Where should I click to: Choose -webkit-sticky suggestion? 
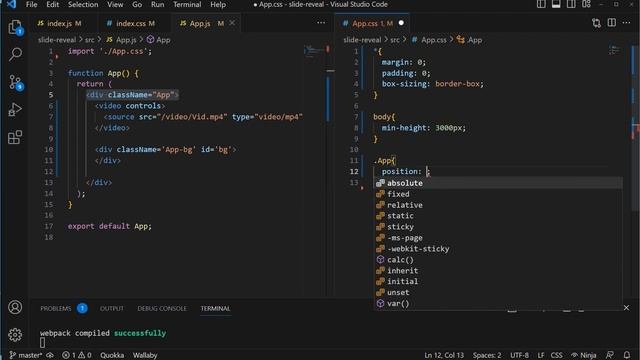click(498, 249)
